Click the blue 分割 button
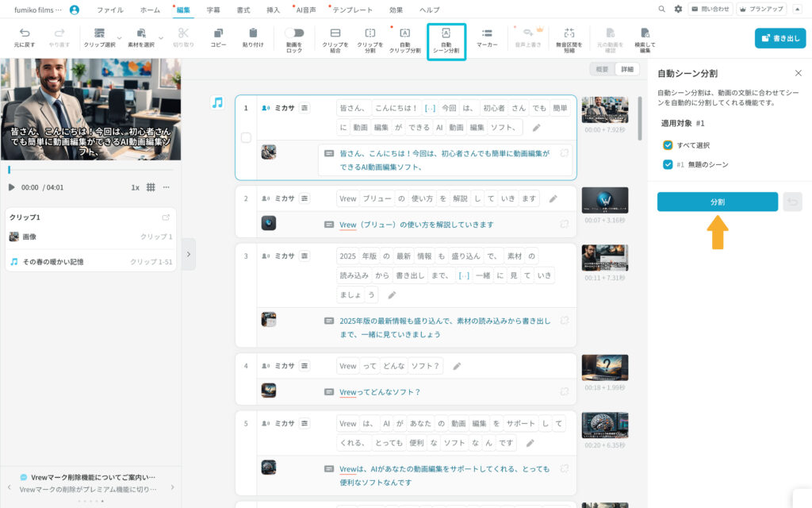Viewport: 812px width, 508px height. [x=717, y=202]
